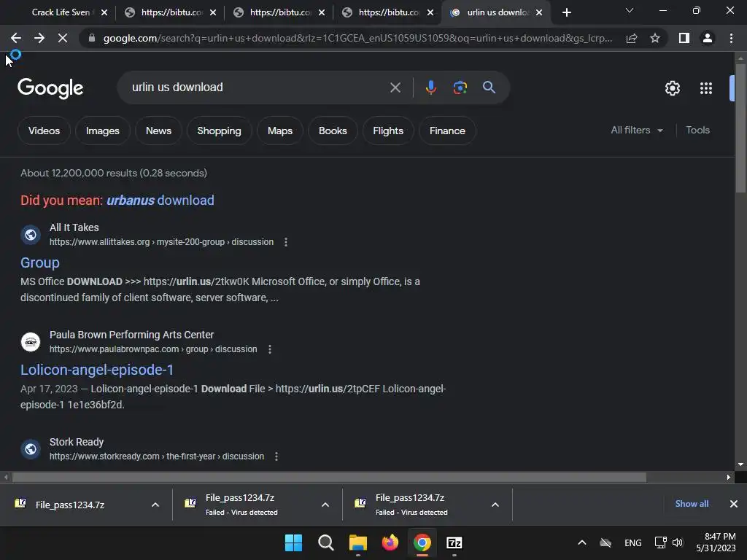Select the address bar URL
This screenshot has height=560, width=747.
pyautogui.click(x=357, y=38)
